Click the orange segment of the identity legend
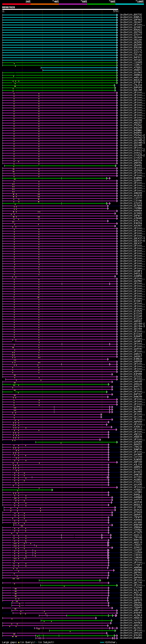Viewport: 146px width, 644px height. [45, 4]
